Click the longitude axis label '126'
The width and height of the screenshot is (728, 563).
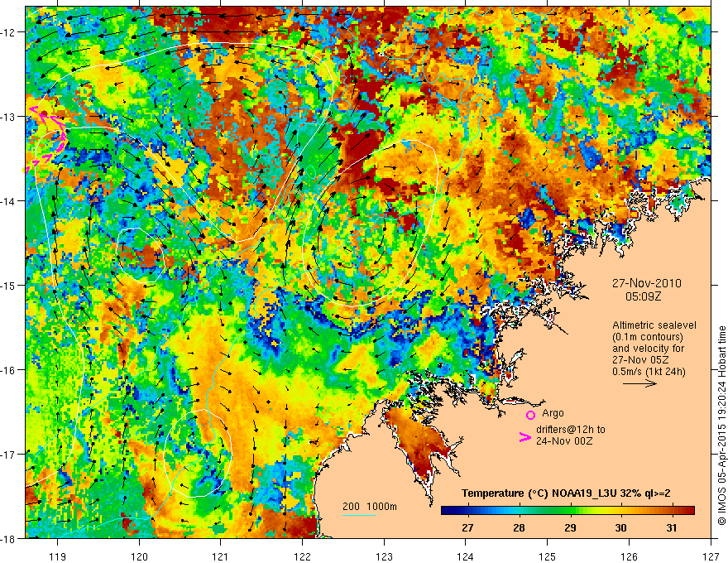629,556
